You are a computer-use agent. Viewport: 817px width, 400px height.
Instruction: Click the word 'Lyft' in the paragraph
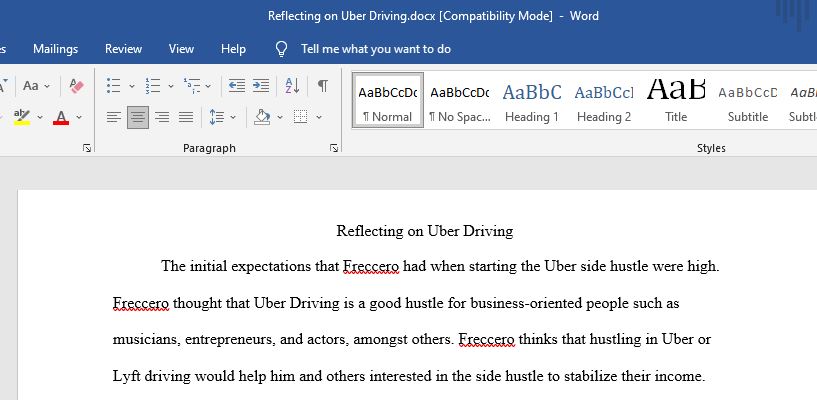(127, 376)
